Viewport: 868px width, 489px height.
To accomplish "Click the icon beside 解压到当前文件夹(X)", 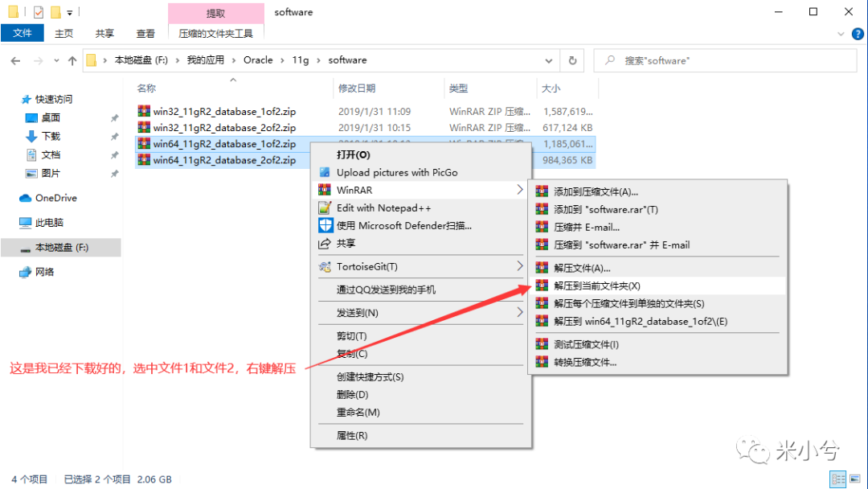I will coord(542,286).
